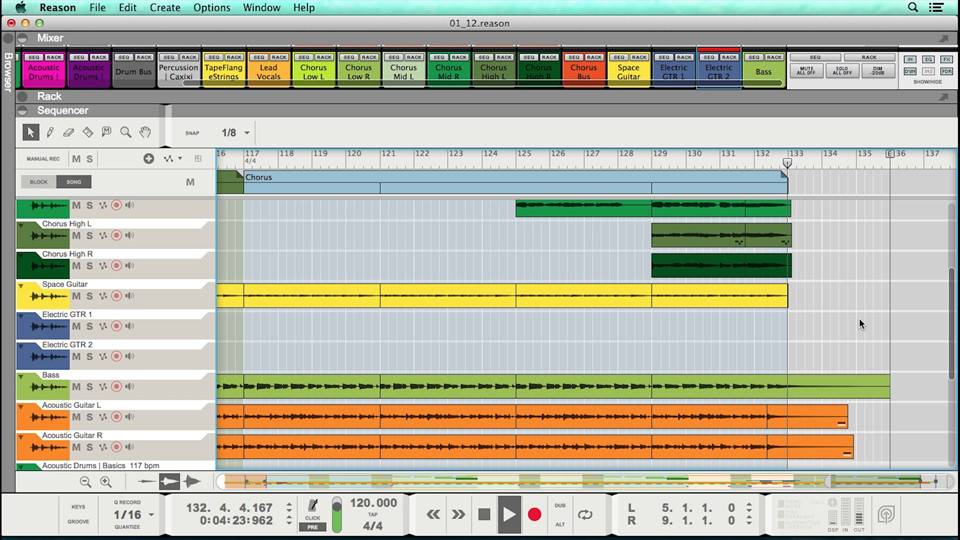Viewport: 960px width, 540px height.
Task: Rewind the song position
Action: pyautogui.click(x=433, y=514)
